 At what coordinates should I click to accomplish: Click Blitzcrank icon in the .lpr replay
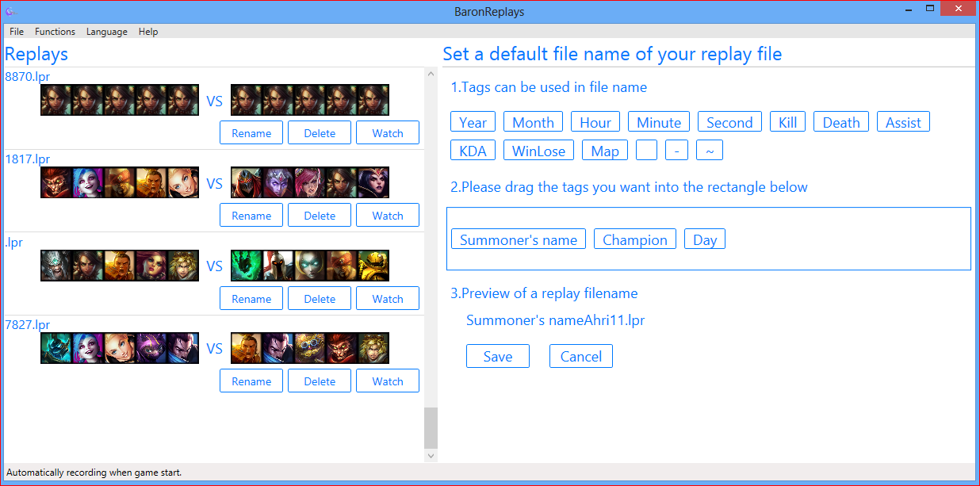[373, 266]
